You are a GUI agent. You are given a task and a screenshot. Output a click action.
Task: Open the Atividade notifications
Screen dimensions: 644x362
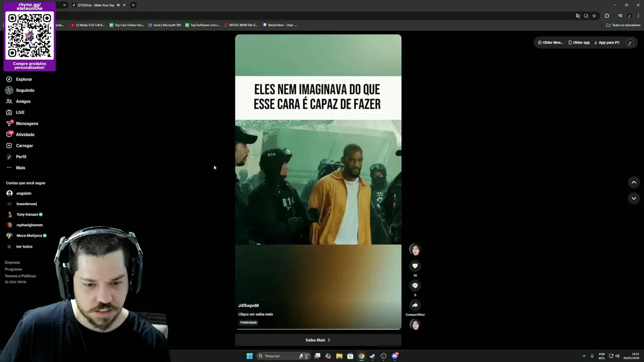pyautogui.click(x=20, y=135)
